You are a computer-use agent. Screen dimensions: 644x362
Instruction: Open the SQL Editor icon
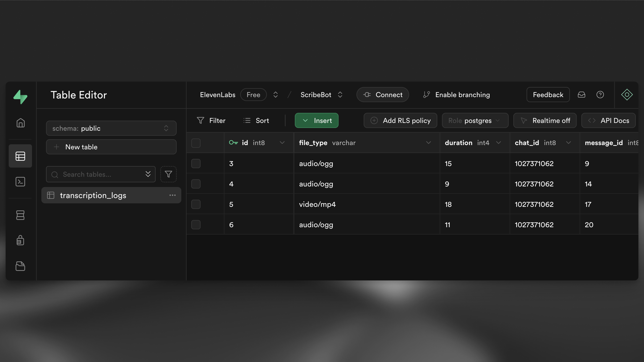click(20, 182)
